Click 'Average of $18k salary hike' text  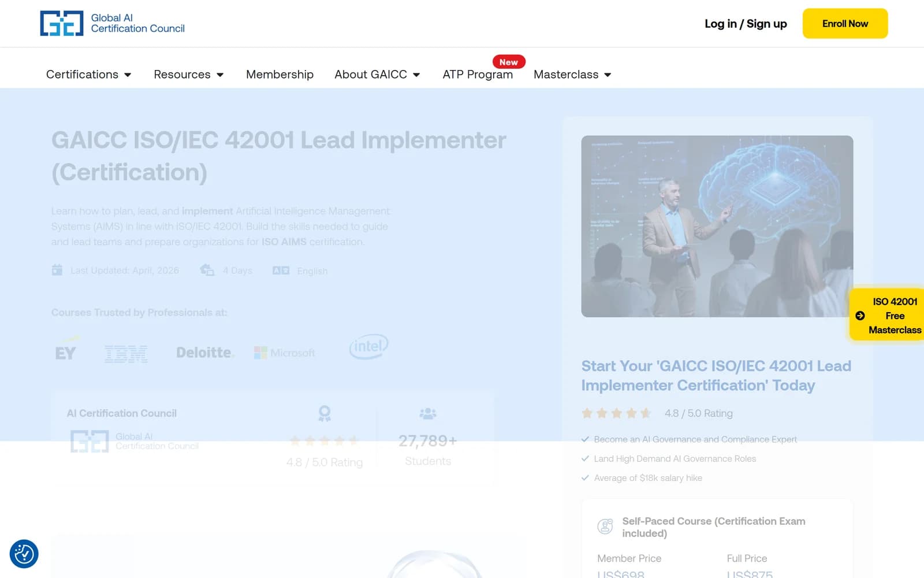(648, 478)
